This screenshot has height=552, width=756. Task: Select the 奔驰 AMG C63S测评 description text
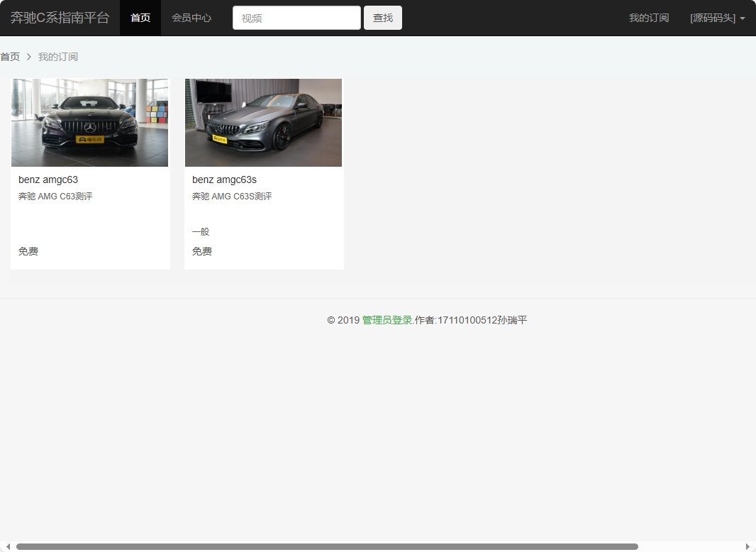point(232,197)
